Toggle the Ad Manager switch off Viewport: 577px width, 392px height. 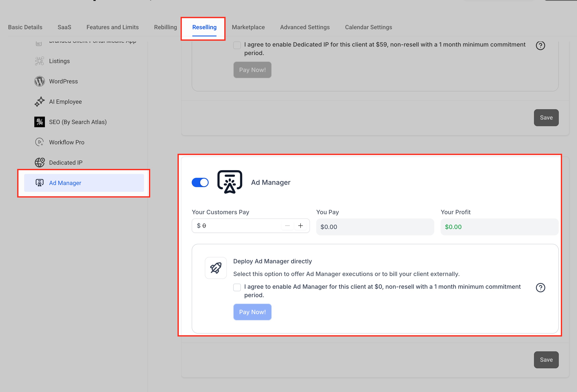coord(200,183)
